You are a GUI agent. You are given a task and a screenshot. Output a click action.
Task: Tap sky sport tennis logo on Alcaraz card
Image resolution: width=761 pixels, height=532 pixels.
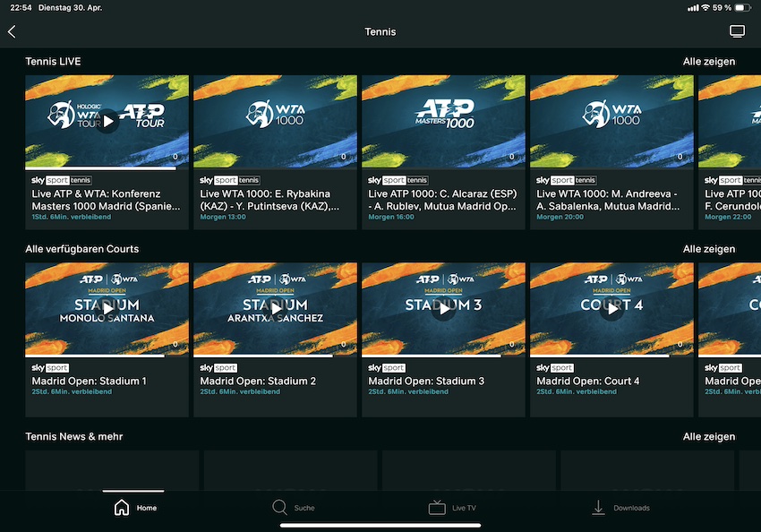pyautogui.click(x=398, y=180)
